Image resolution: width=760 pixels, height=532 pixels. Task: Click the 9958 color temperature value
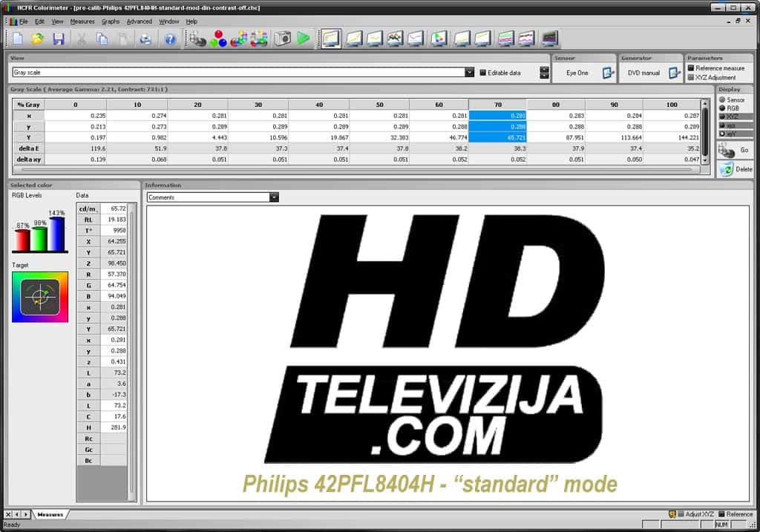pos(114,231)
